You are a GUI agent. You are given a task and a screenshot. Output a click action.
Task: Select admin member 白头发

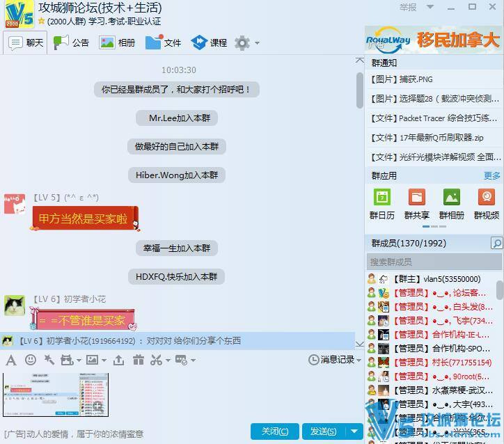click(x=431, y=307)
